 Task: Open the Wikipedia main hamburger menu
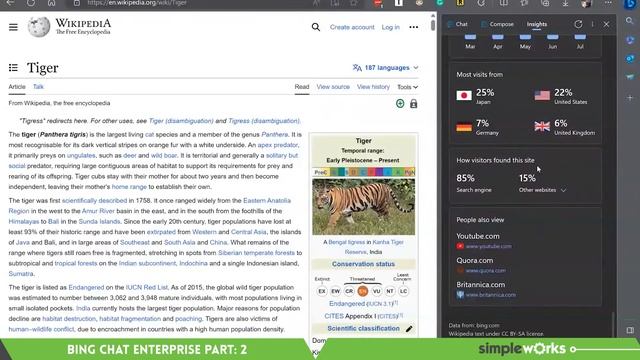(x=13, y=27)
